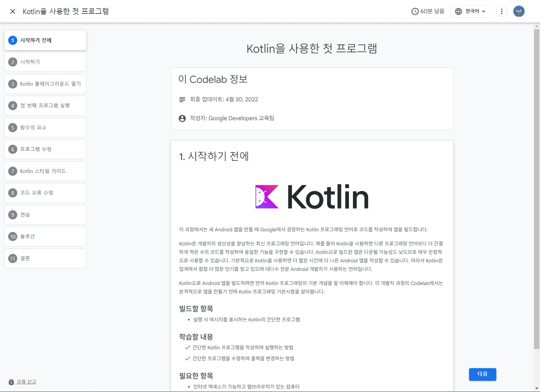Open step 7 Kotlin 스타일 가이드
The width and height of the screenshot is (540, 392).
pyautogui.click(x=45, y=171)
